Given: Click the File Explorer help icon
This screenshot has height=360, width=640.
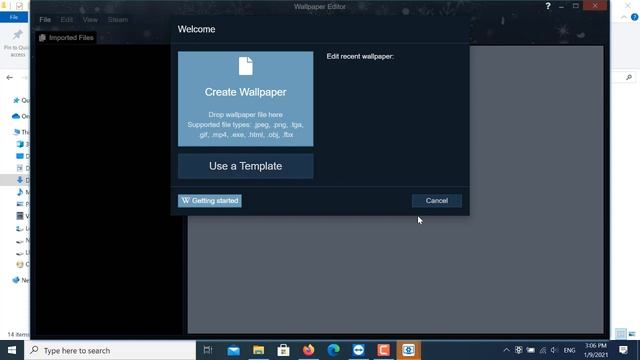Looking at the screenshot, I should click(x=634, y=17).
